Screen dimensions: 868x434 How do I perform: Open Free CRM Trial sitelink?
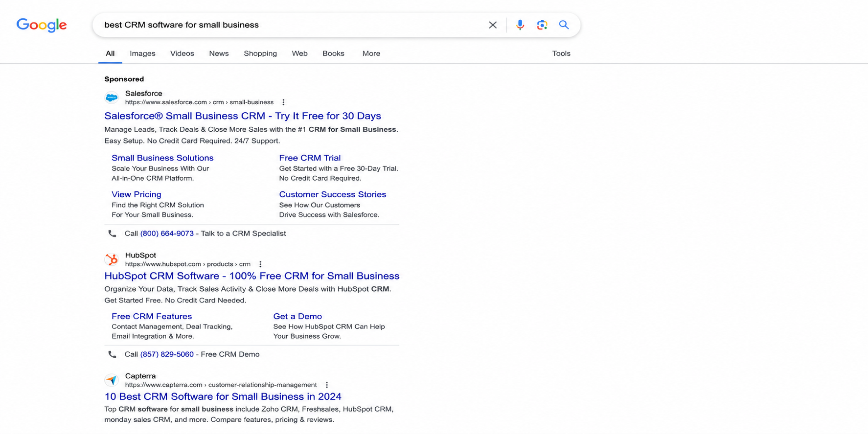coord(310,158)
